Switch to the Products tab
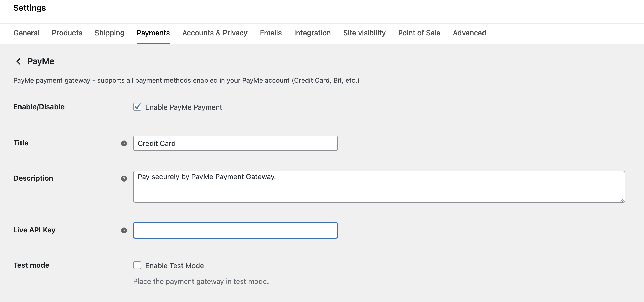The height and width of the screenshot is (302, 644). 67,33
